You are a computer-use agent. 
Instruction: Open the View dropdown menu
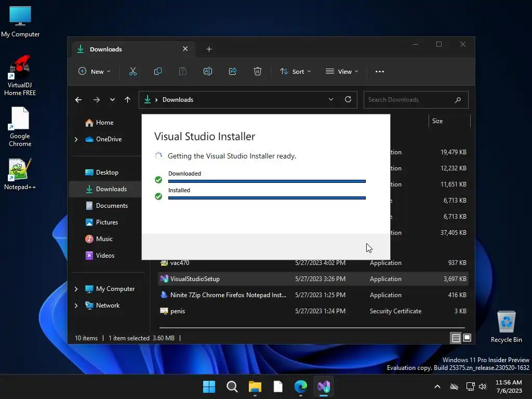click(342, 72)
